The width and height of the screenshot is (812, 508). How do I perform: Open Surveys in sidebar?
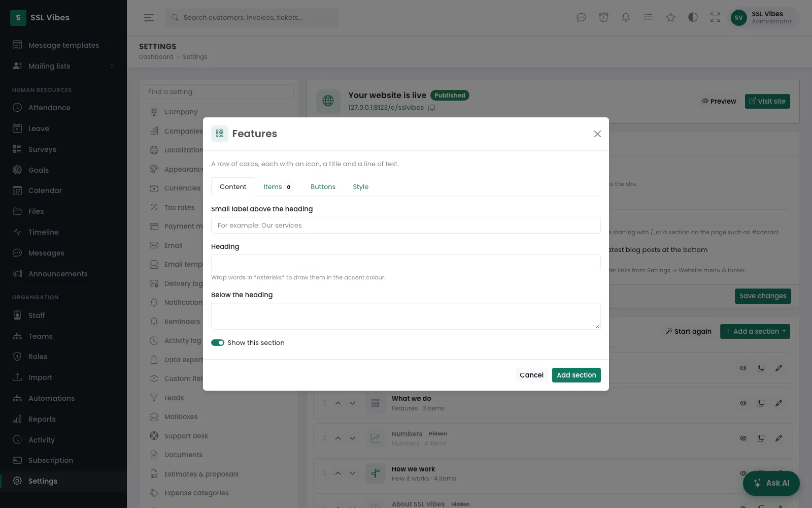click(x=63, y=149)
